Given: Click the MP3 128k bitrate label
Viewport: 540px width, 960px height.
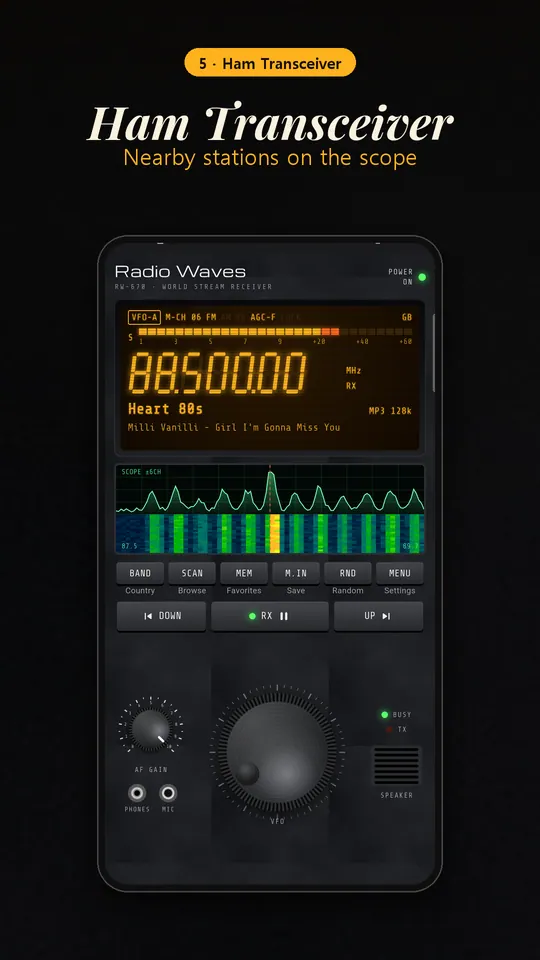Looking at the screenshot, I should [x=390, y=410].
